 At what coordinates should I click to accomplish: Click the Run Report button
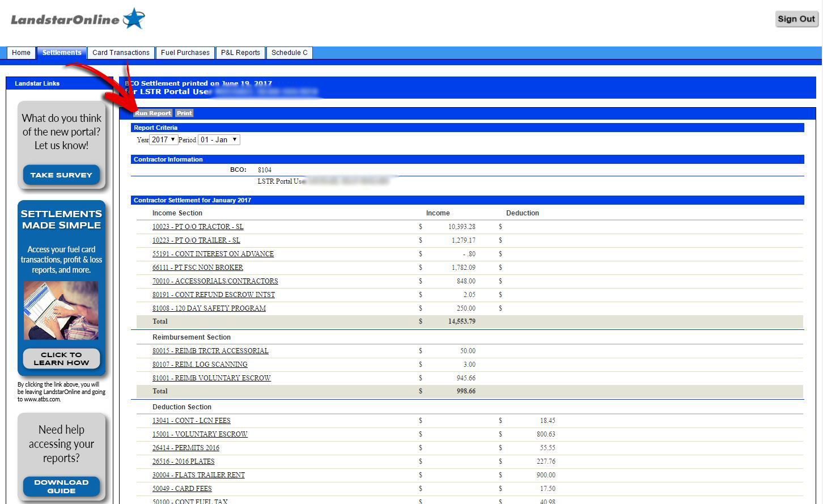tap(153, 113)
